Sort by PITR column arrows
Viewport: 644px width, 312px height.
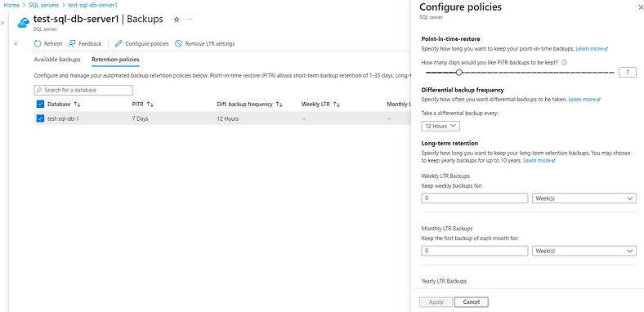click(150, 105)
